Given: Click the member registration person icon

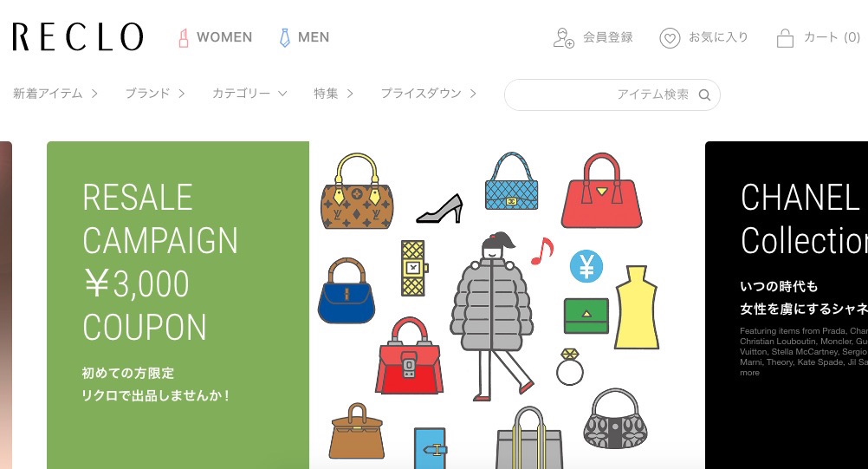Looking at the screenshot, I should (564, 37).
